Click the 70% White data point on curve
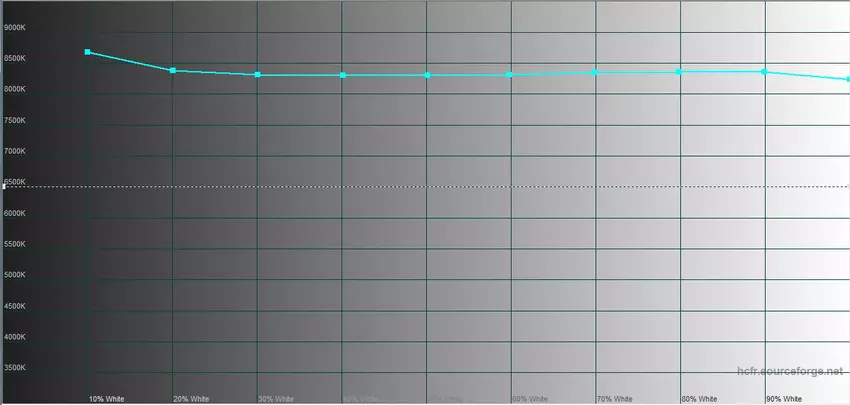The height and width of the screenshot is (405, 850). 596,72
